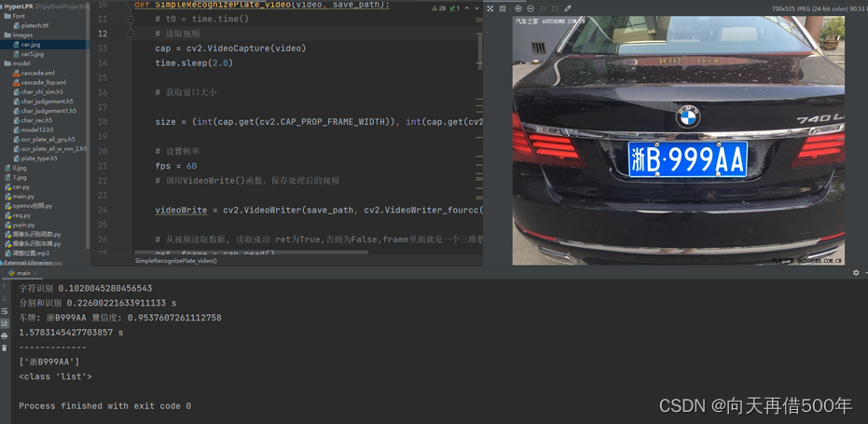
Task: Open the green check indicator showing 1
Action: click(x=455, y=9)
